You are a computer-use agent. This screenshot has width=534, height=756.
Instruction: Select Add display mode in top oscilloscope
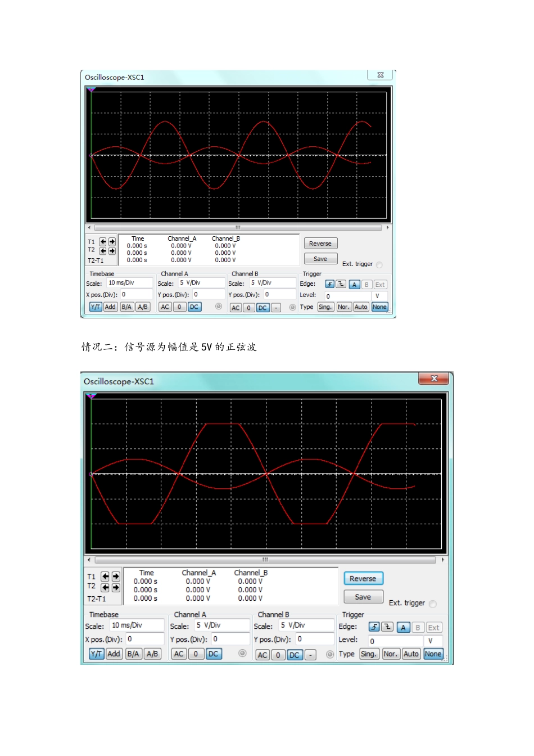point(110,307)
